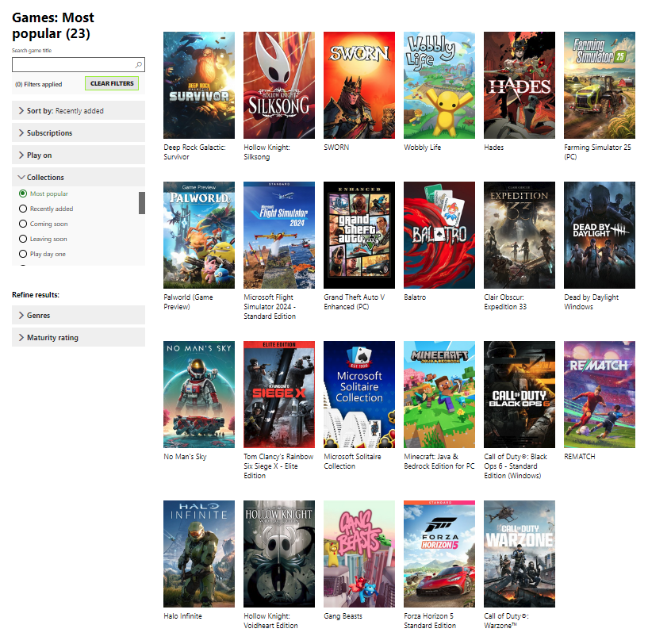Open the Gang Beasts cover art

coord(359,554)
